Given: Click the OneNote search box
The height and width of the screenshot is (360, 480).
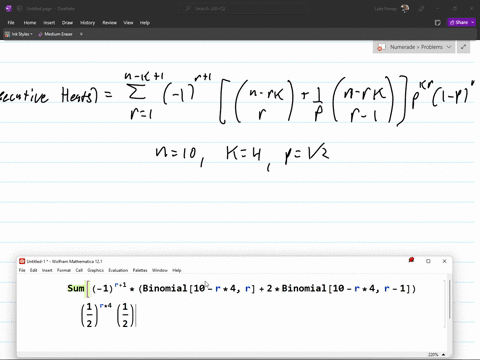Looking at the screenshot, I should (x=243, y=9).
